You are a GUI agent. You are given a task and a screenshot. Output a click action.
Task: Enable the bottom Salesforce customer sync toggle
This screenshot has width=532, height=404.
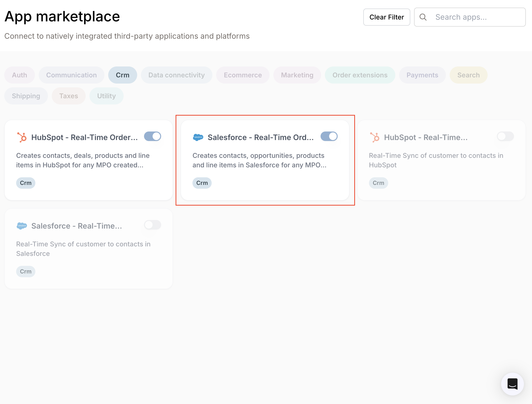pos(153,225)
